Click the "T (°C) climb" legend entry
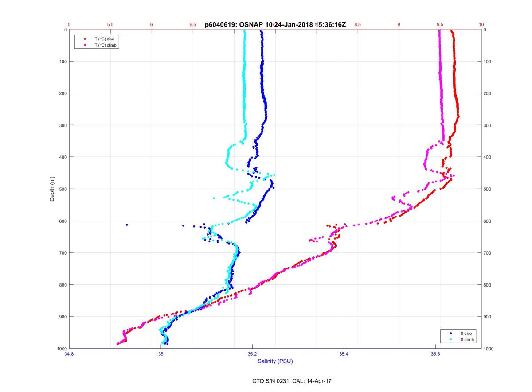The image size is (532, 392). [106, 45]
